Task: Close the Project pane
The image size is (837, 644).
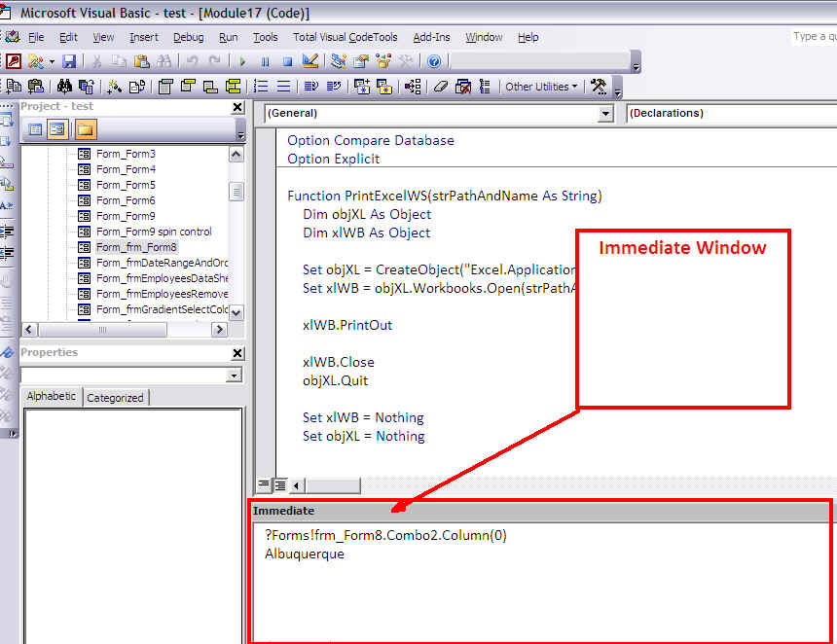Action: pos(238,107)
